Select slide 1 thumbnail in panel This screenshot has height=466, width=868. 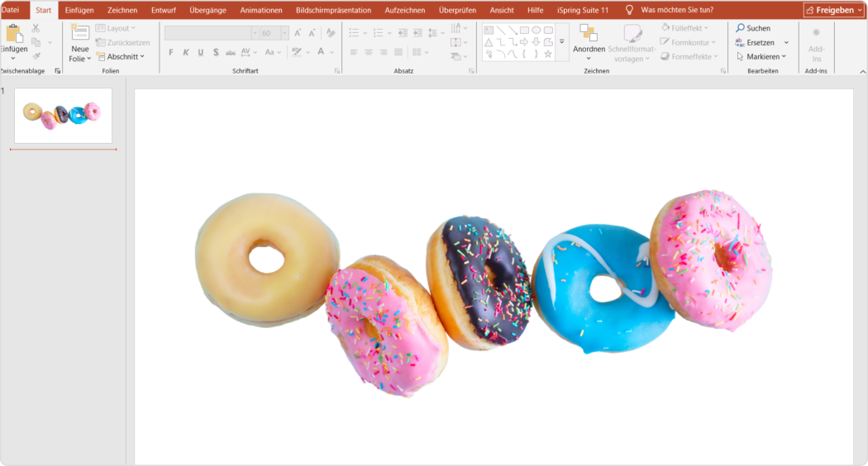point(63,116)
